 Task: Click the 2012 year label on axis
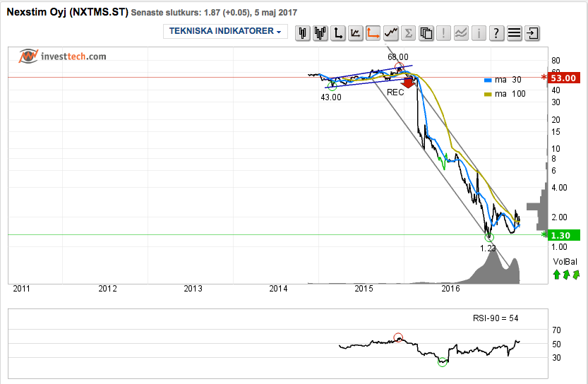[107, 289]
